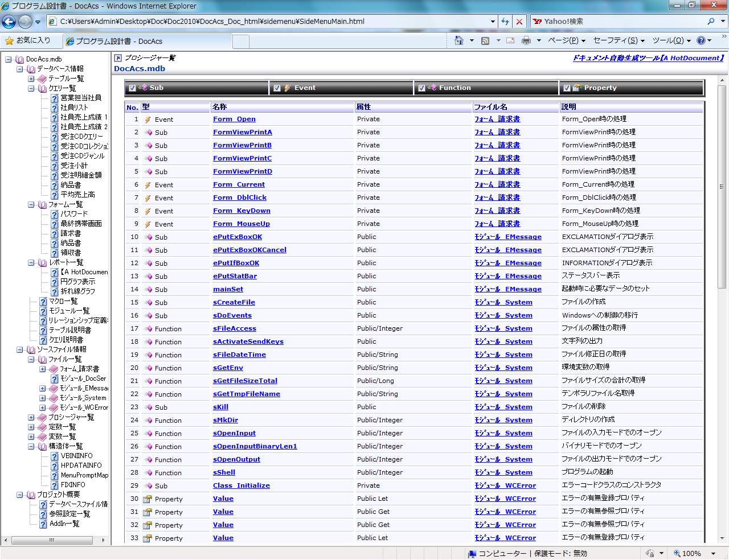Image resolution: width=729 pixels, height=560 pixels.
Task: Expand the テーブル一覧 tree node
Action: [31, 79]
